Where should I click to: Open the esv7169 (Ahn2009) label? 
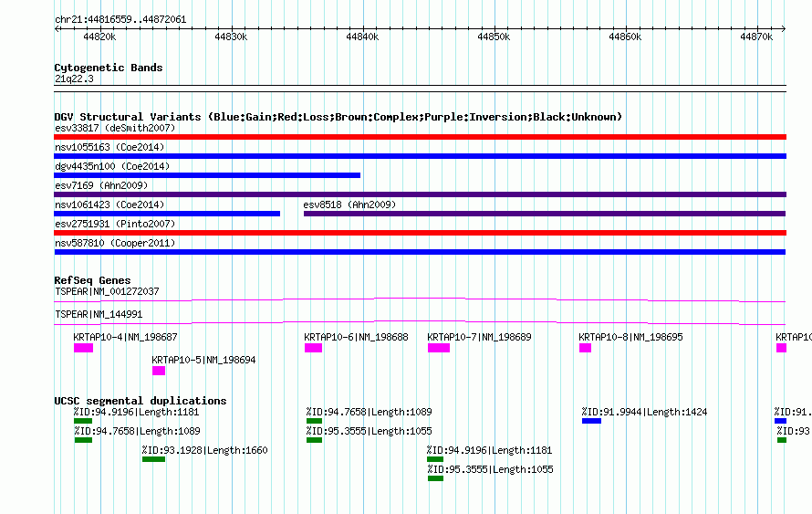101,185
